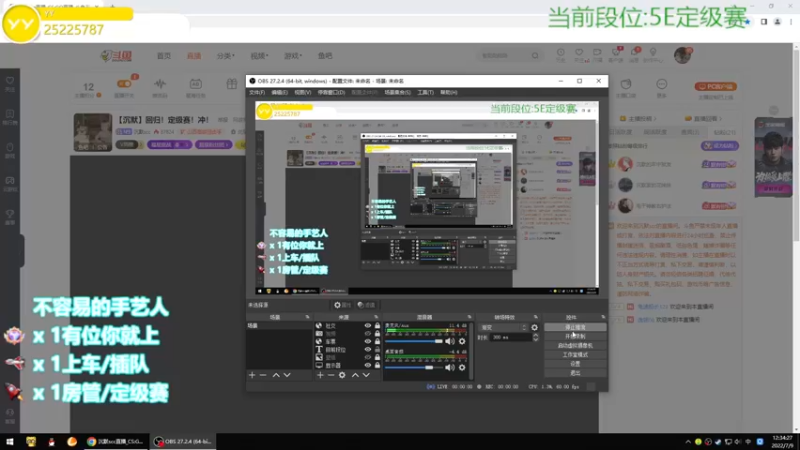Viewport: 800px width, 450px height.
Task: Toggle lock of the topmost source row
Action: point(378,326)
